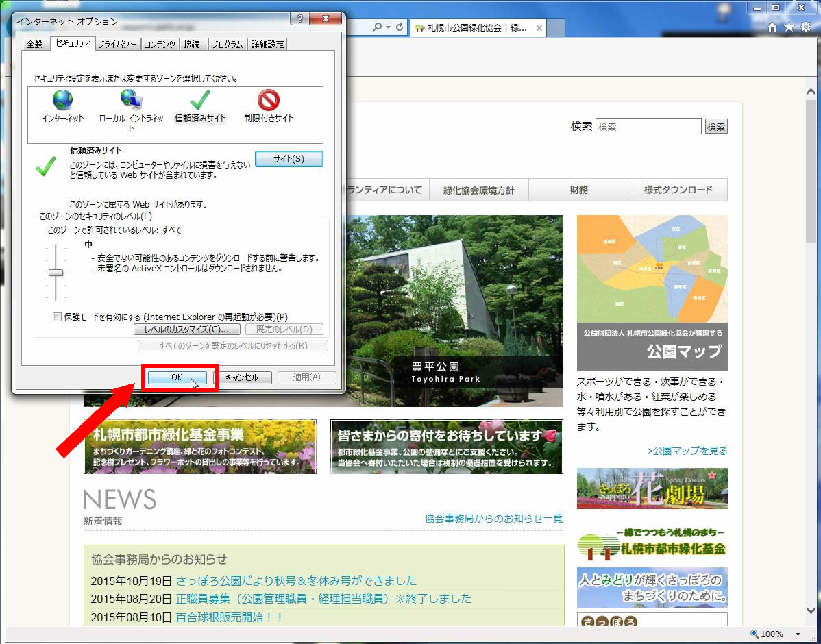The image size is (821, 644).
Task: Select the Restricted sites zone icon
Action: tap(269, 101)
